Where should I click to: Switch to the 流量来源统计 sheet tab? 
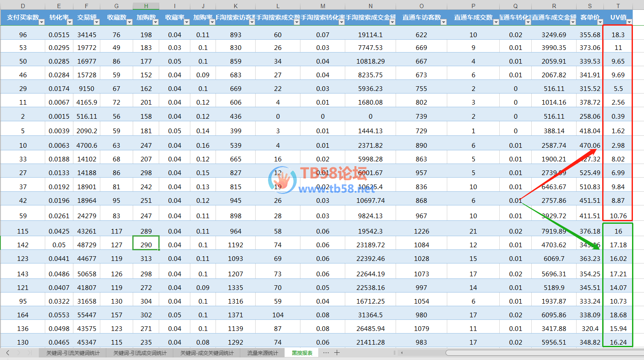[x=262, y=353]
